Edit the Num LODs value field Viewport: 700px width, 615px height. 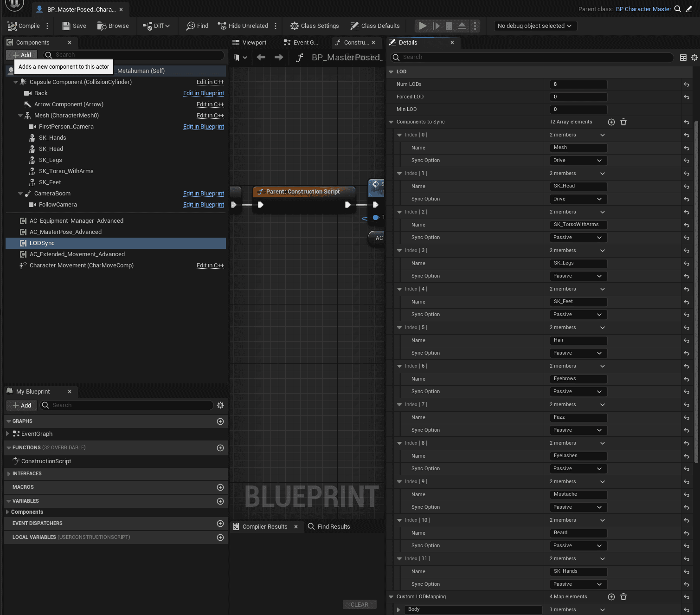click(578, 84)
